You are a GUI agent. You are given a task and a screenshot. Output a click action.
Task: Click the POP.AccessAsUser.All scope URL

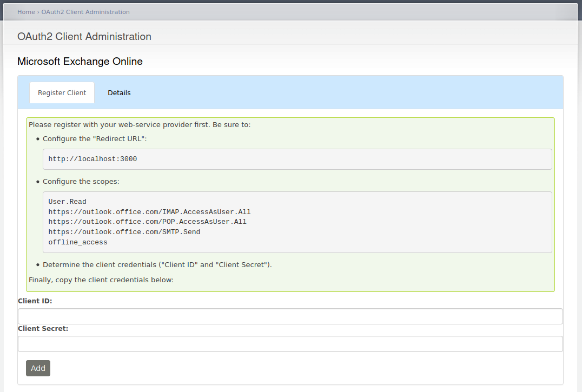[x=147, y=222]
